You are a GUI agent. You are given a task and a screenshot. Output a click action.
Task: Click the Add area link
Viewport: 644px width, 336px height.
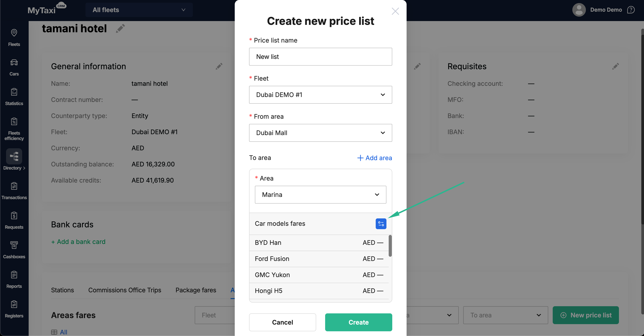click(374, 158)
